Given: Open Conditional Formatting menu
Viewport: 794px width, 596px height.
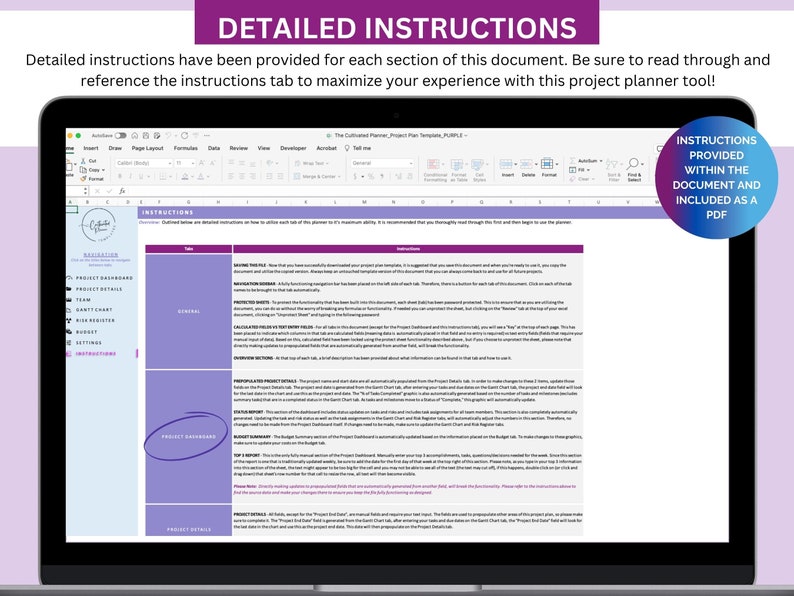Looking at the screenshot, I should coord(435,170).
